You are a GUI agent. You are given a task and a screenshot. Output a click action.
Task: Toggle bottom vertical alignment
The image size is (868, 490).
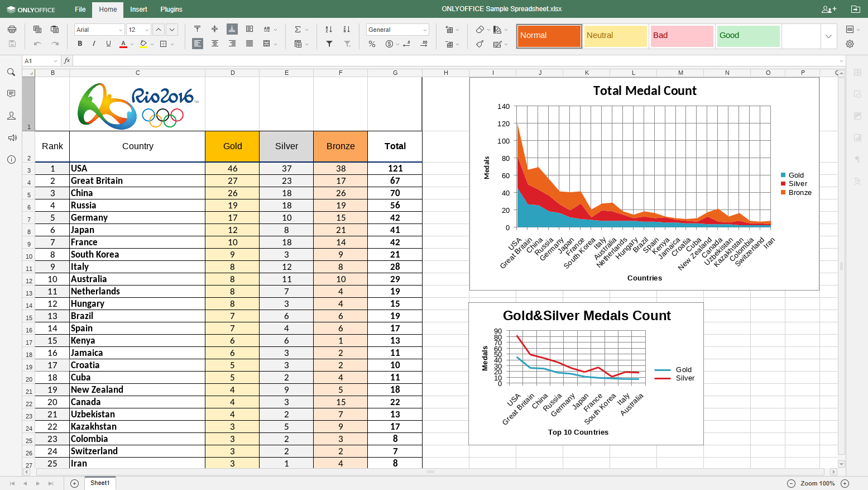pos(232,29)
